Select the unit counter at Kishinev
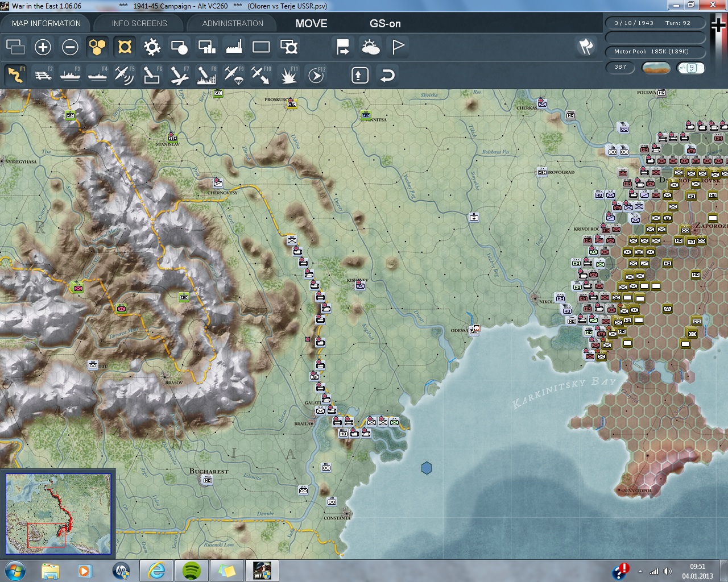This screenshot has width=728, height=582. tap(360, 285)
